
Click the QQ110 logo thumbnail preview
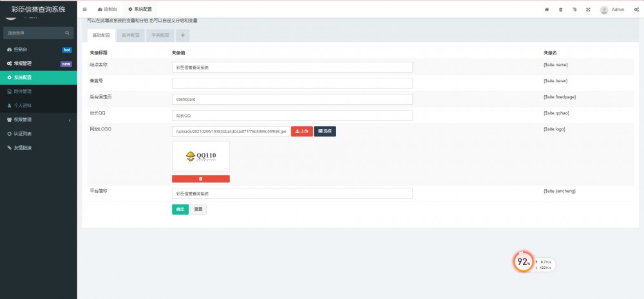pos(200,156)
